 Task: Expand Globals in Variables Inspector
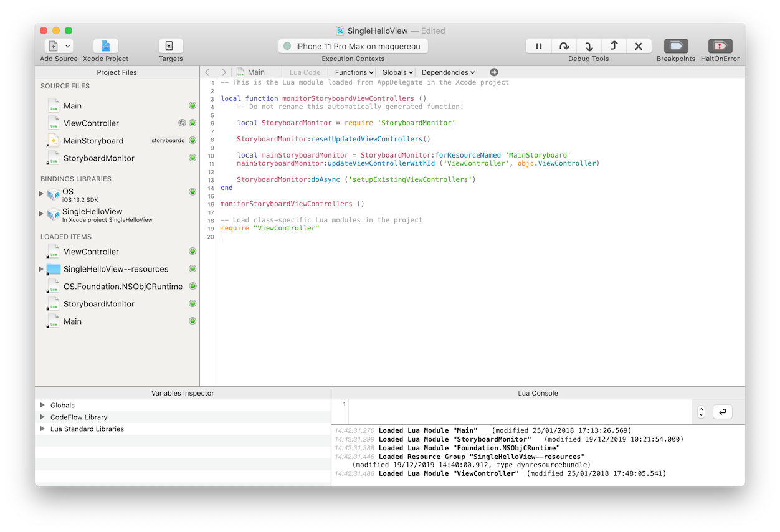point(42,405)
